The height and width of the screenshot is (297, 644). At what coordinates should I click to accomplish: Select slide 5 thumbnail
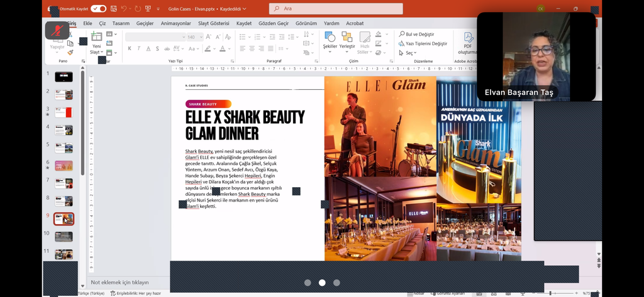pos(64,148)
